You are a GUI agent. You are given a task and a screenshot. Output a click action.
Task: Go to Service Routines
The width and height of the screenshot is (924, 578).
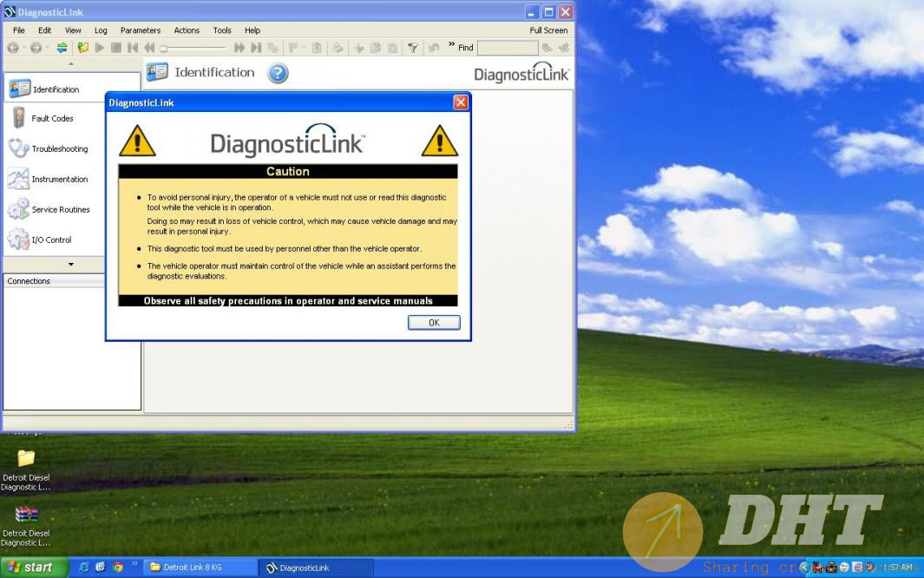60,210
